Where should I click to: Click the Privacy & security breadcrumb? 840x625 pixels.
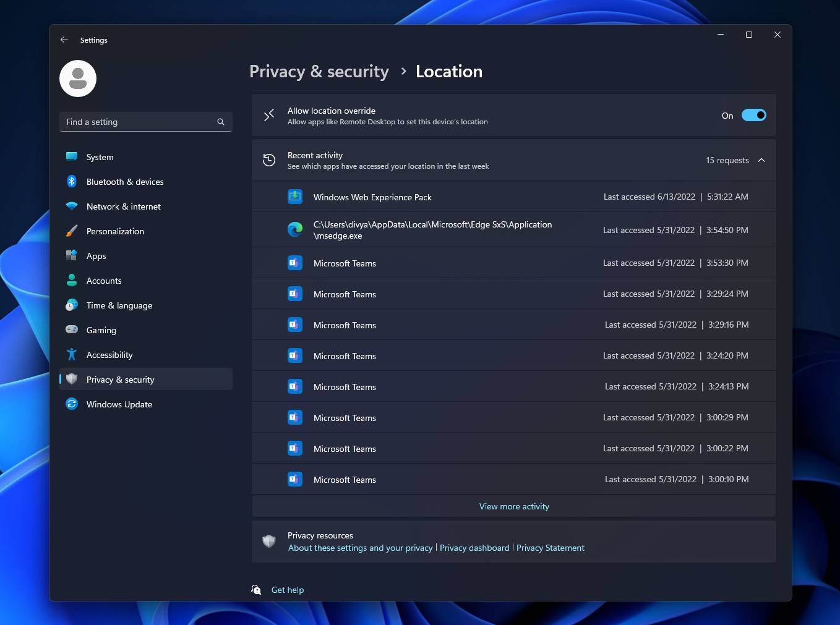coord(319,71)
